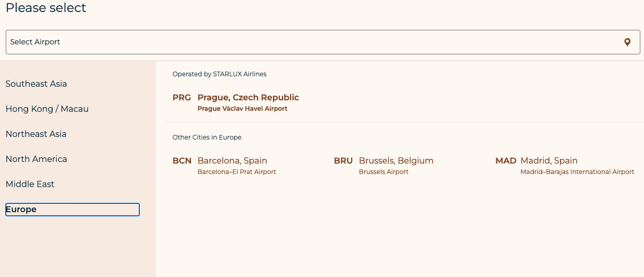Viewport: 644px width, 277px height.
Task: Click the Select Airport input field
Action: coord(323,42)
